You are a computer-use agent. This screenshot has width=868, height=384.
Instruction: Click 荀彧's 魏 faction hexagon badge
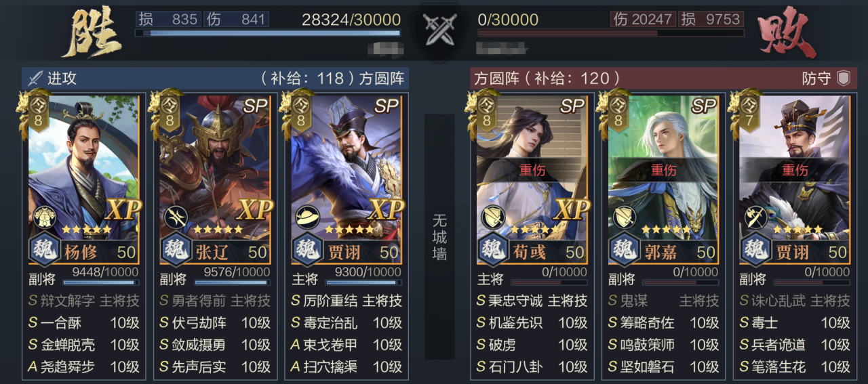click(x=492, y=250)
